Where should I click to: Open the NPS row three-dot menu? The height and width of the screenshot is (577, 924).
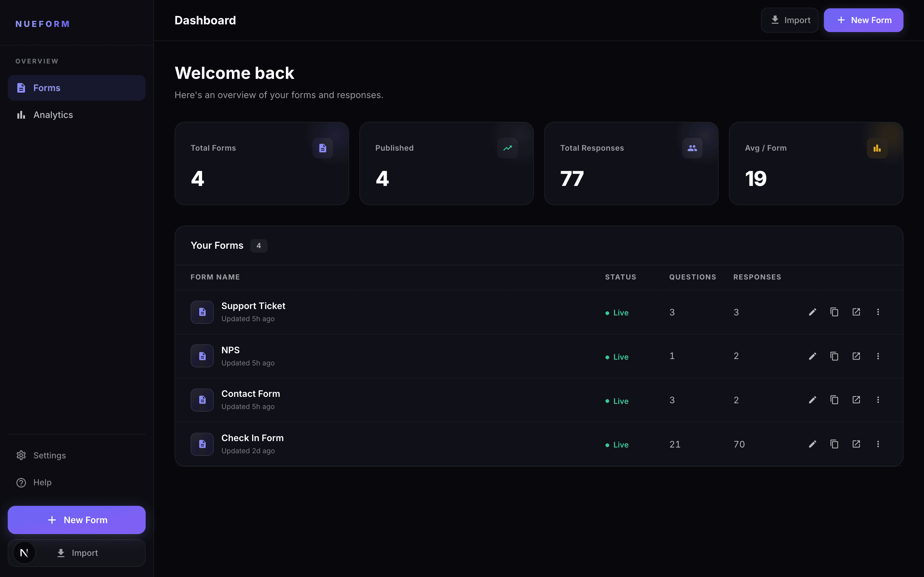[x=878, y=356]
